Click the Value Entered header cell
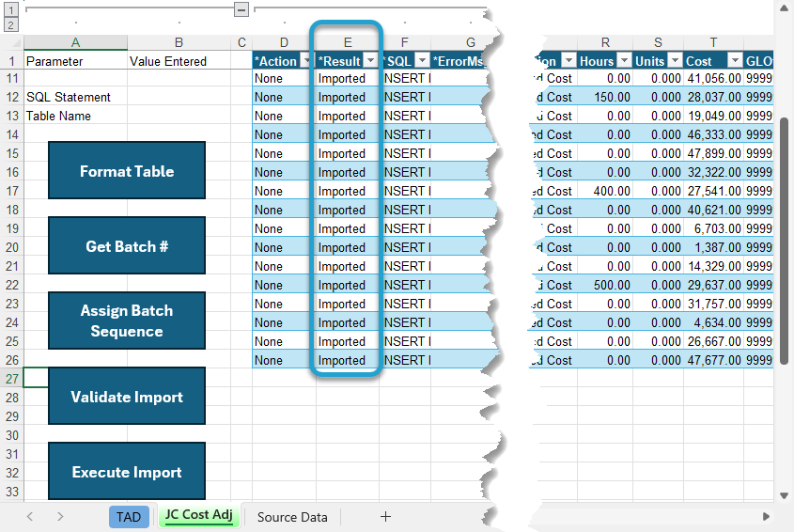This screenshot has height=532, width=794. (179, 61)
